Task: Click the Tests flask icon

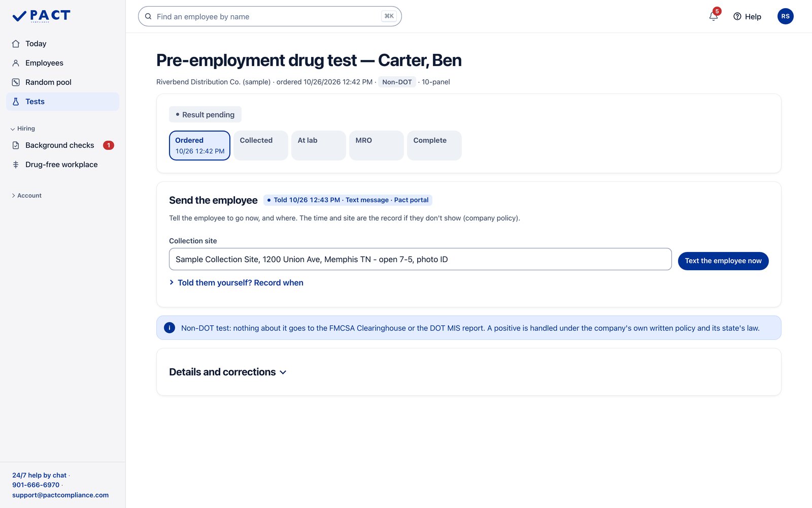Action: (16, 102)
